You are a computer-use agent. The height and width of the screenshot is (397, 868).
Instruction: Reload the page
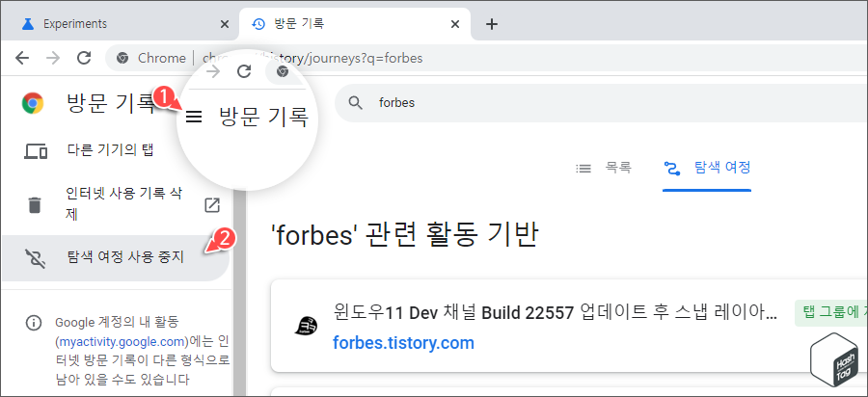click(x=84, y=58)
